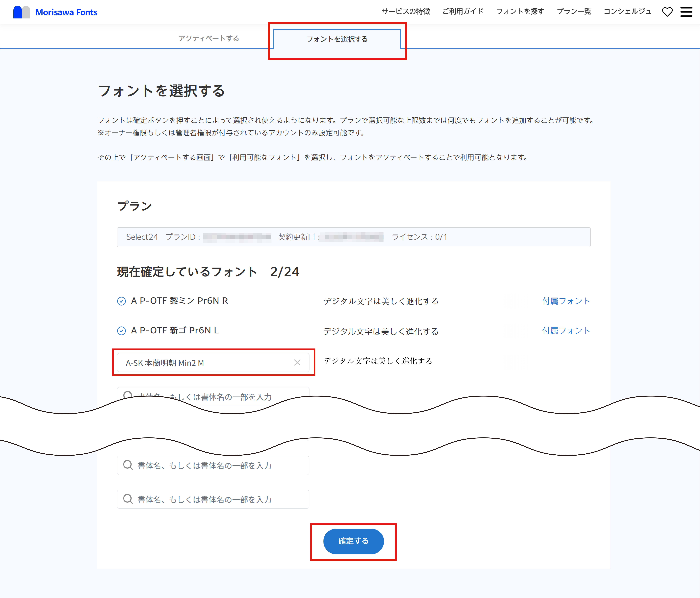Open 付属フォント link for 黎ミン Pr6N R
This screenshot has width=700, height=598.
(x=566, y=301)
